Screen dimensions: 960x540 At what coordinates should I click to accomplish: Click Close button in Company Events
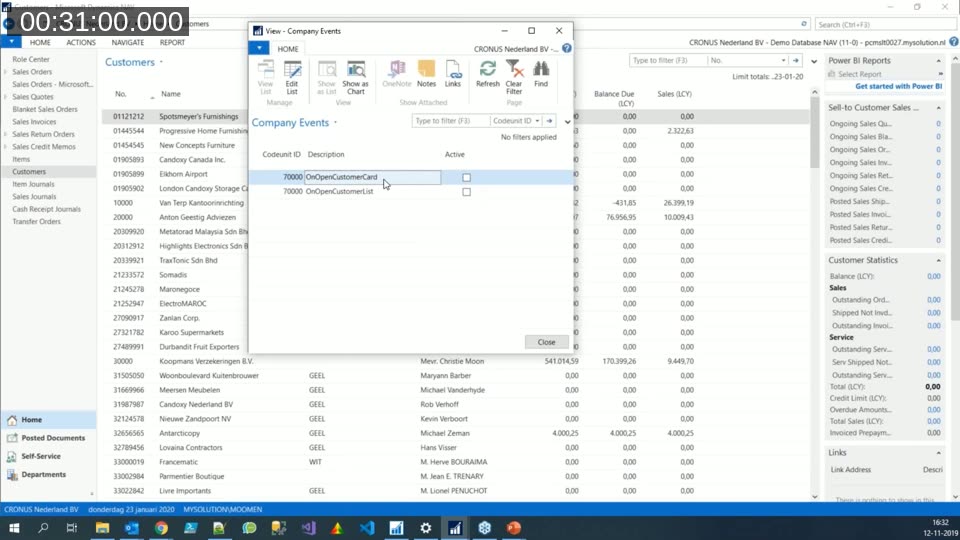[x=546, y=342]
